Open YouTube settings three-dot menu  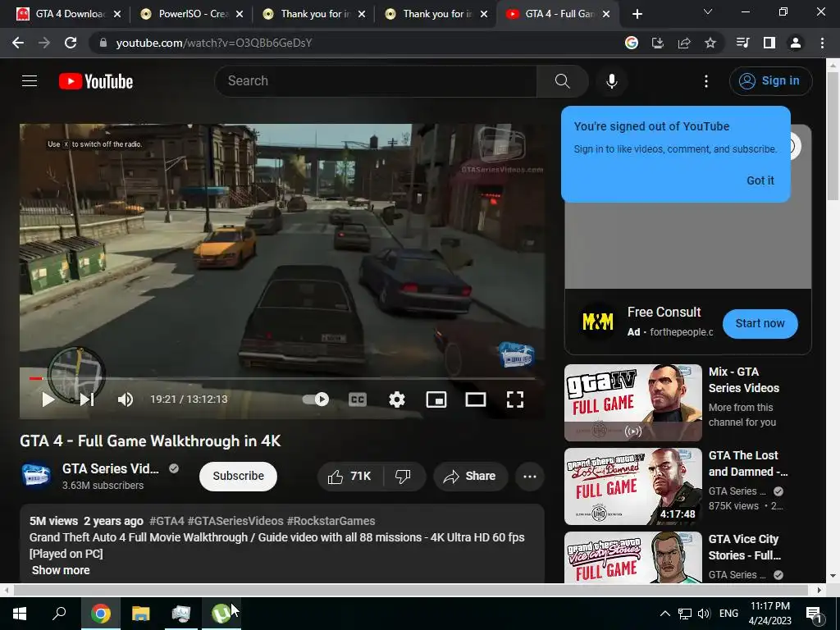pyautogui.click(x=706, y=81)
